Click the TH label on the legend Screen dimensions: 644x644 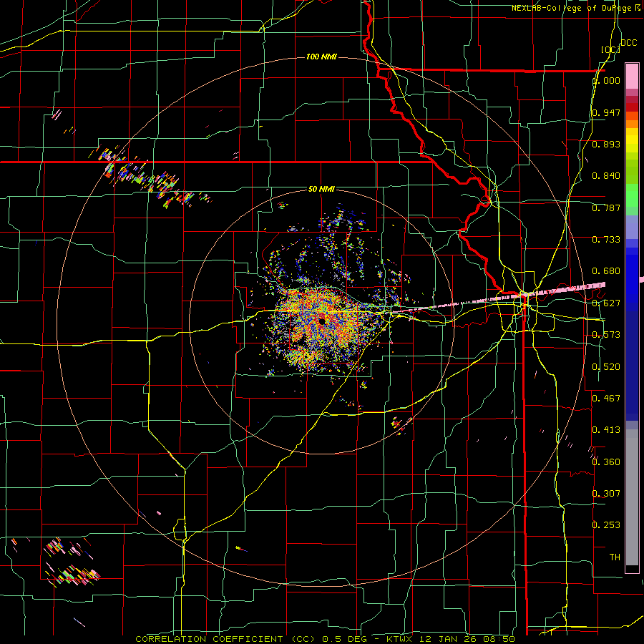click(615, 557)
